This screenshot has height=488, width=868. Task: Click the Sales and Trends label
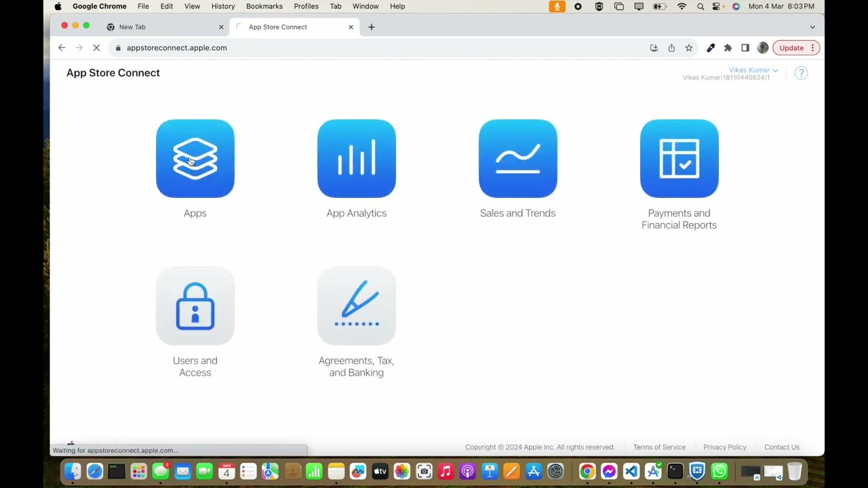pyautogui.click(x=518, y=213)
